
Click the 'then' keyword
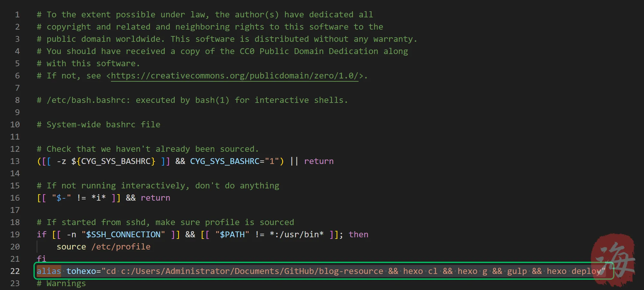(x=358, y=235)
